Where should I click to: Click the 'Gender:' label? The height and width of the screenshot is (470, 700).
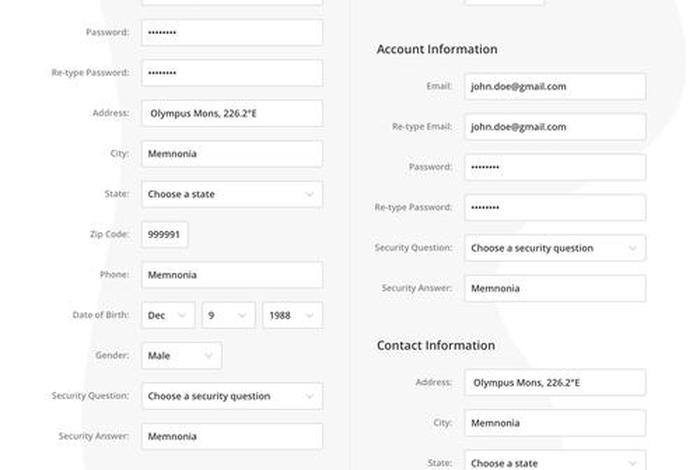click(x=112, y=355)
